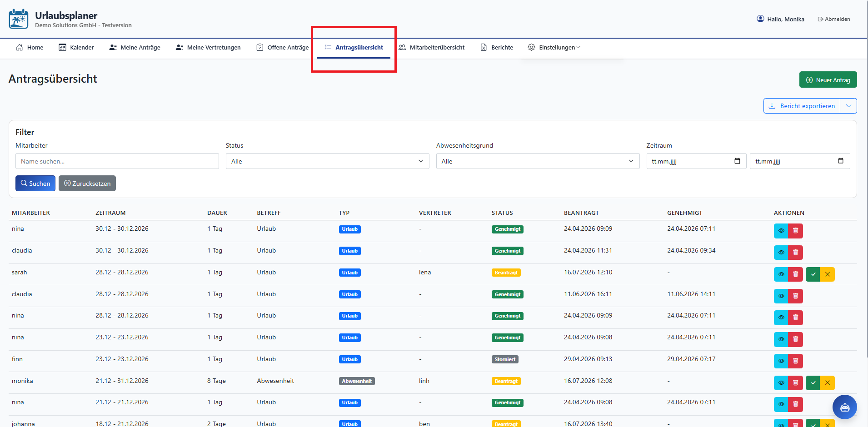This screenshot has height=427, width=868.
Task: Approve sarah's vacation request with green checkmark
Action: (x=813, y=274)
